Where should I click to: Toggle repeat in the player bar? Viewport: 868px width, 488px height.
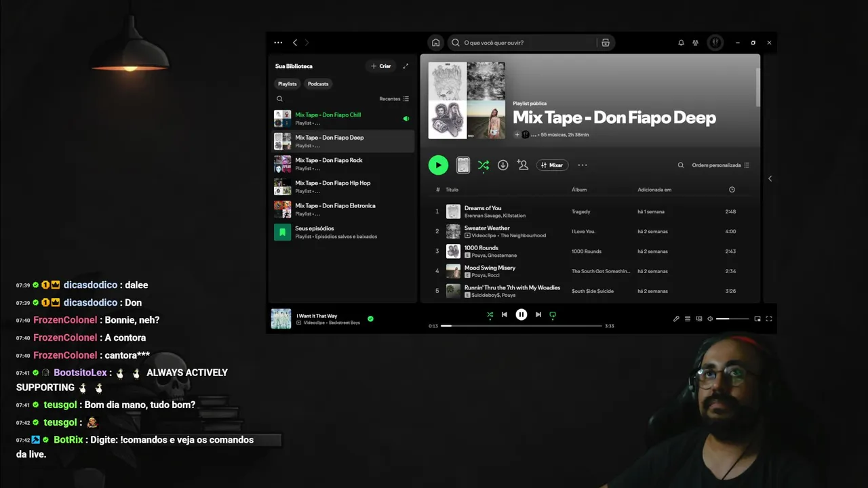coord(553,314)
